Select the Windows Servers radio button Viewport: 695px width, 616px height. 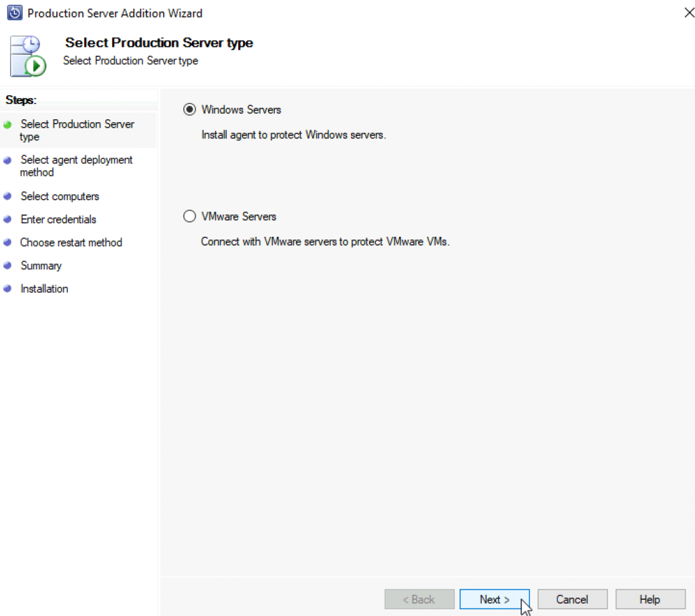coord(190,109)
